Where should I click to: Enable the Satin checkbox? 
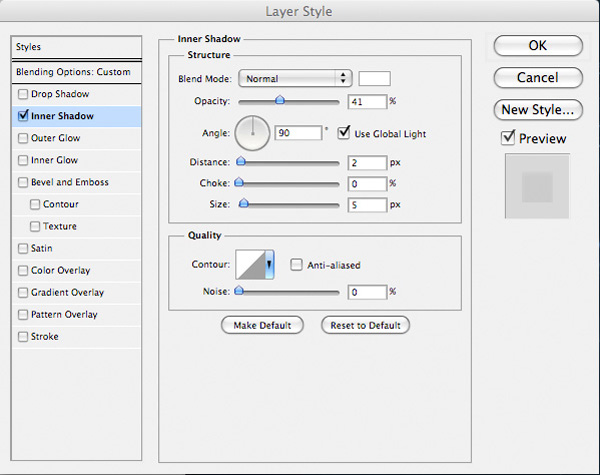point(23,249)
